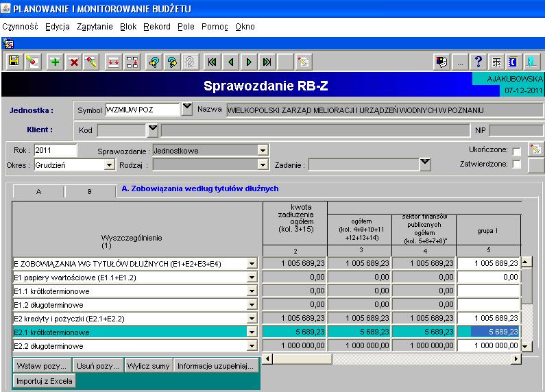
Task: Open the Zapytanie menu
Action: (95, 27)
